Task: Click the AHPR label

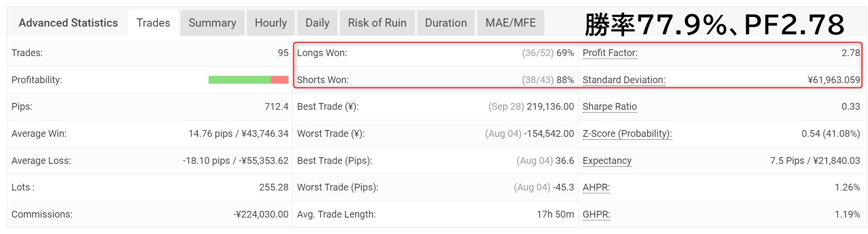Action: [x=596, y=187]
